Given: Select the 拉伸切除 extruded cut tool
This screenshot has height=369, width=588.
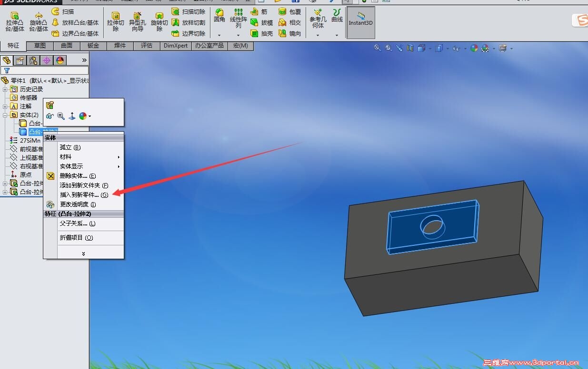Looking at the screenshot, I should click(x=115, y=22).
